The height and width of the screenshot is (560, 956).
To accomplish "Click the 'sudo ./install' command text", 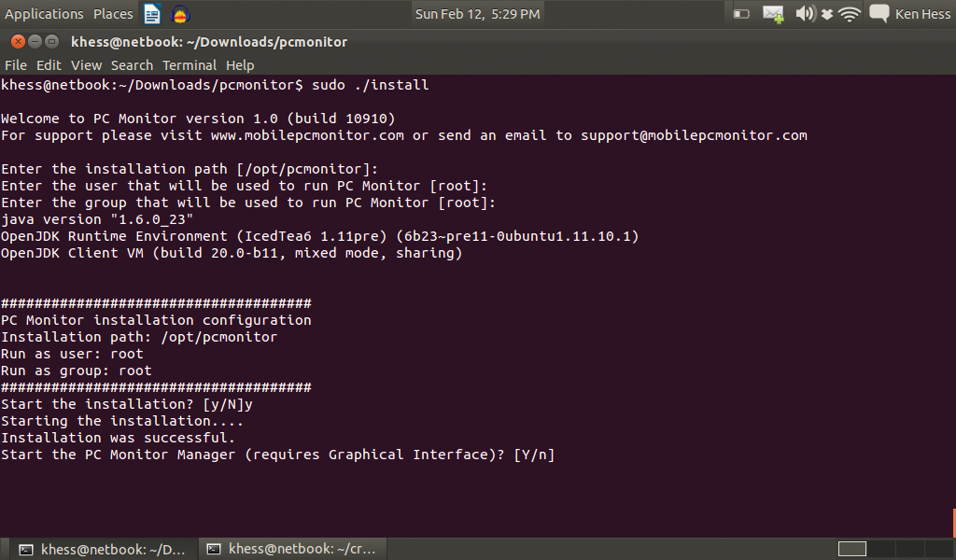I will point(370,85).
